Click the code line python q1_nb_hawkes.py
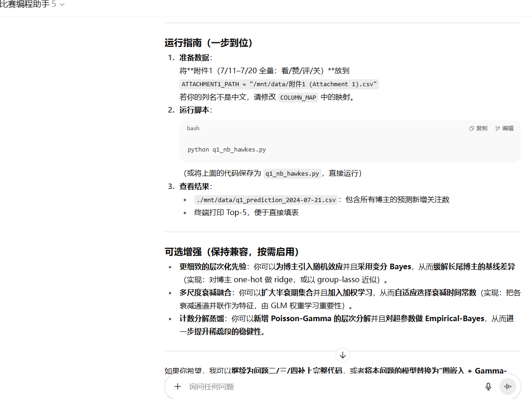 tap(227, 150)
